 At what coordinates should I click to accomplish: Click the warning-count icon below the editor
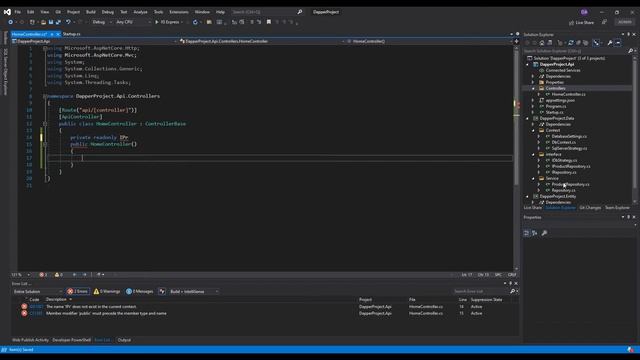pyautogui.click(x=57, y=275)
